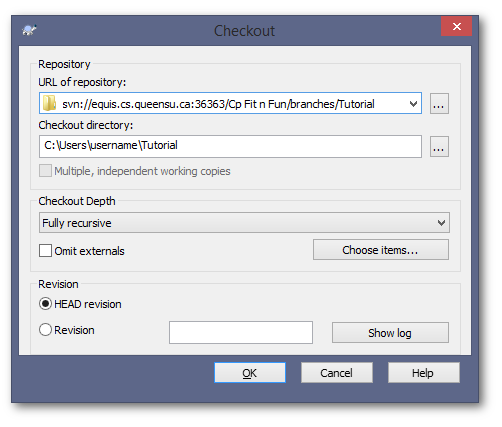Toggle Multiple, independent working copies checkbox
Viewport: 502px width, 427px height.
pyautogui.click(x=45, y=171)
